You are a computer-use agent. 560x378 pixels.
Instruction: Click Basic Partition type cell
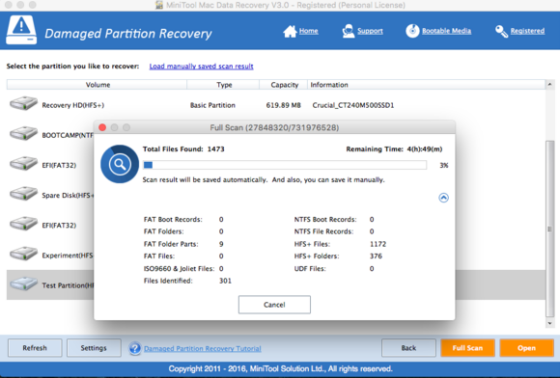click(x=212, y=105)
